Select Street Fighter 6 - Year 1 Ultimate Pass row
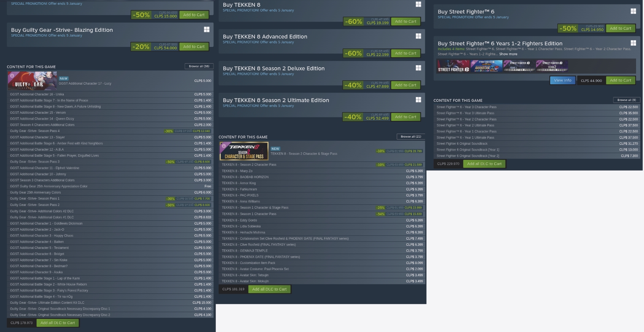 click(537, 138)
